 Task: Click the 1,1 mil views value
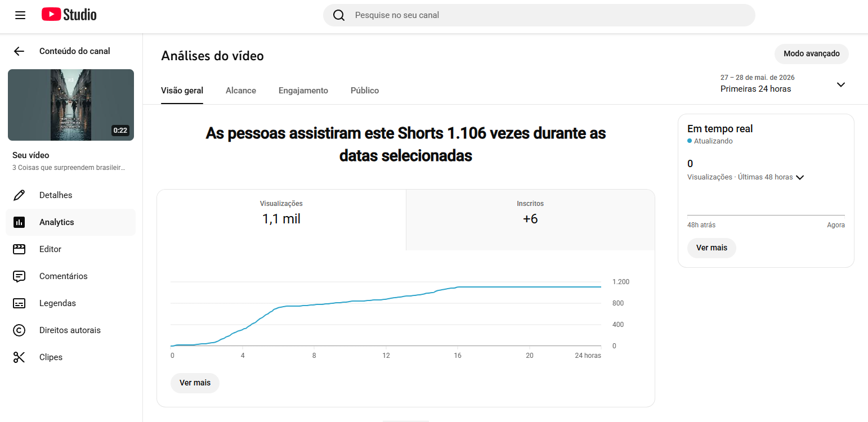click(281, 219)
